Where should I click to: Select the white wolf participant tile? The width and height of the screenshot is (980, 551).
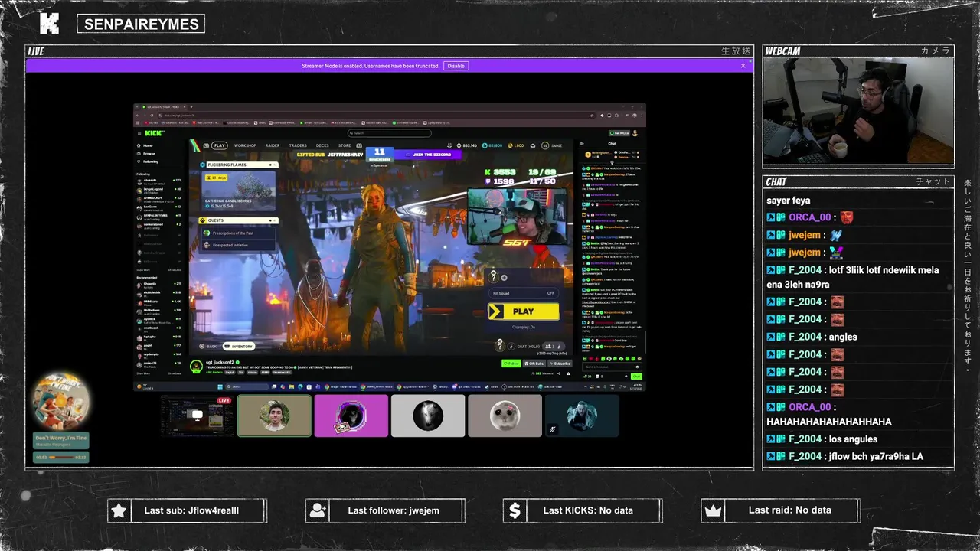[x=427, y=416]
